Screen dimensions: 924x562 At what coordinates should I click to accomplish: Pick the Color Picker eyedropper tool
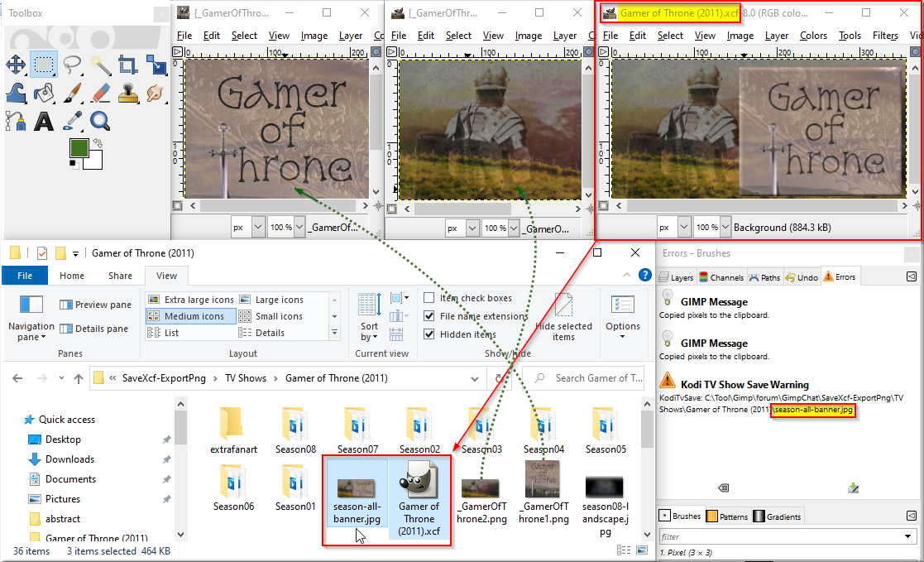coord(72,121)
